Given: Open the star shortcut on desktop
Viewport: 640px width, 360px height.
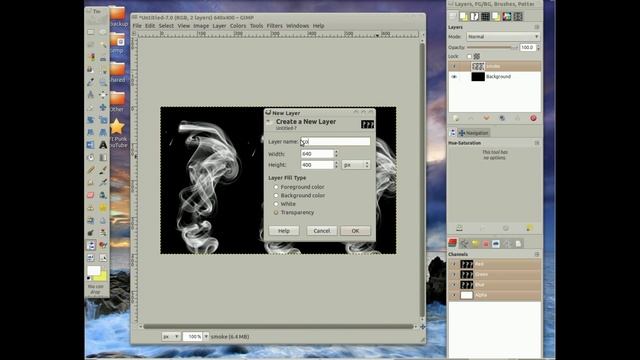Looking at the screenshot, I should point(117,127).
